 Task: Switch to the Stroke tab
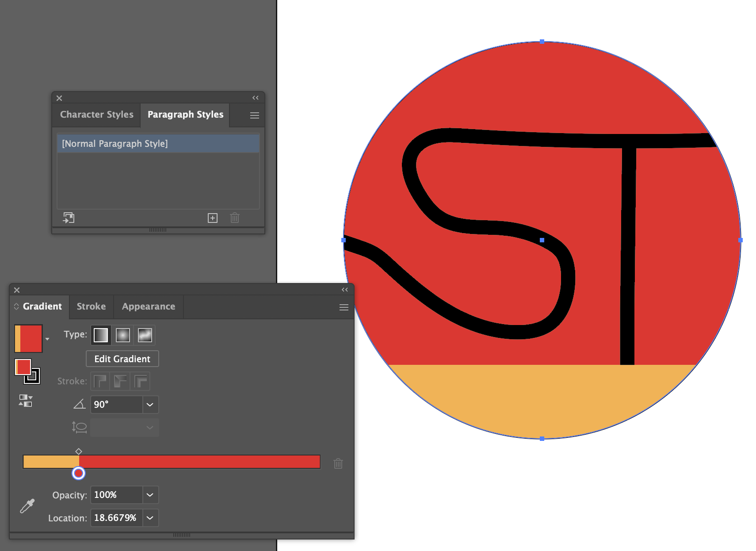point(91,306)
